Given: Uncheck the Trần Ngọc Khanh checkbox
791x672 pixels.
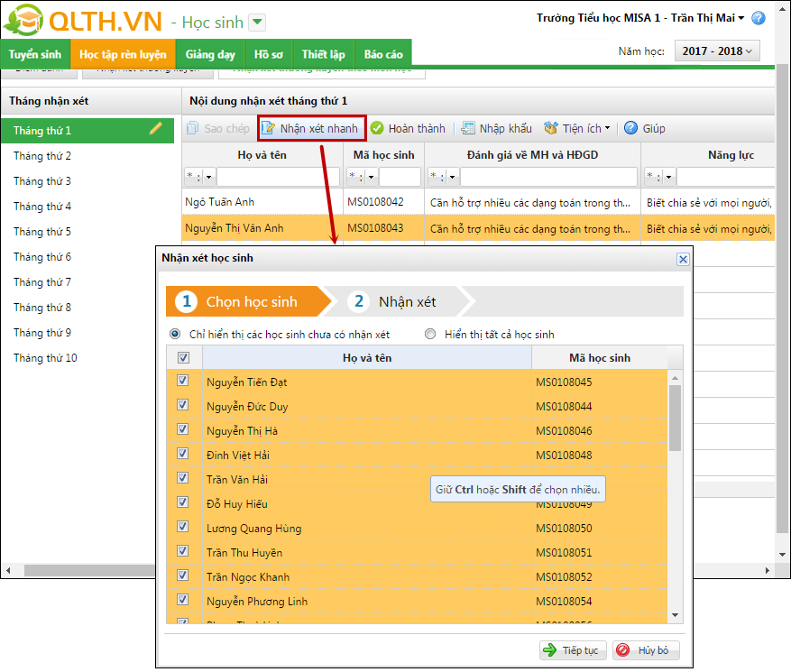Looking at the screenshot, I should 182,575.
